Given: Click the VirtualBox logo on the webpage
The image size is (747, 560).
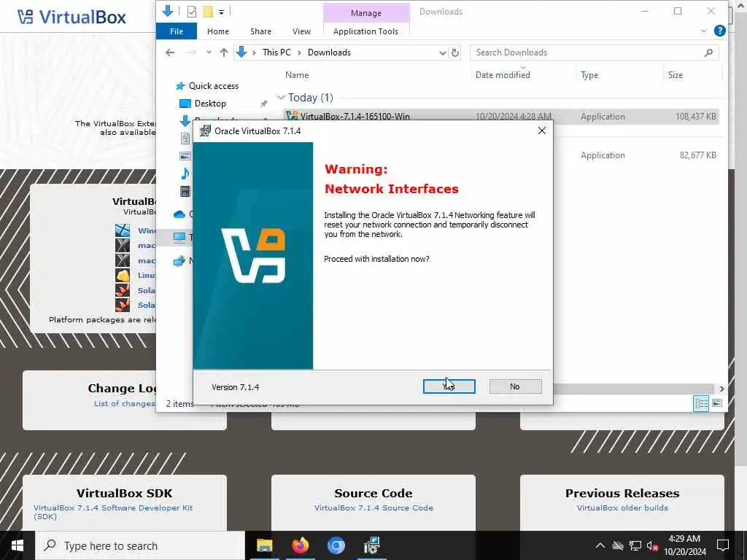Looking at the screenshot, I should 72,17.
